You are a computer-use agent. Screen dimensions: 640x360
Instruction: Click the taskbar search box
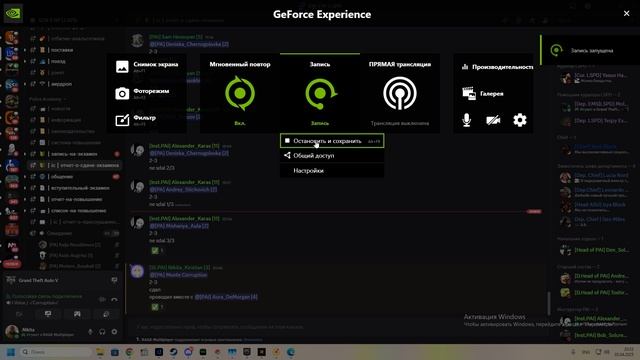coord(56,352)
